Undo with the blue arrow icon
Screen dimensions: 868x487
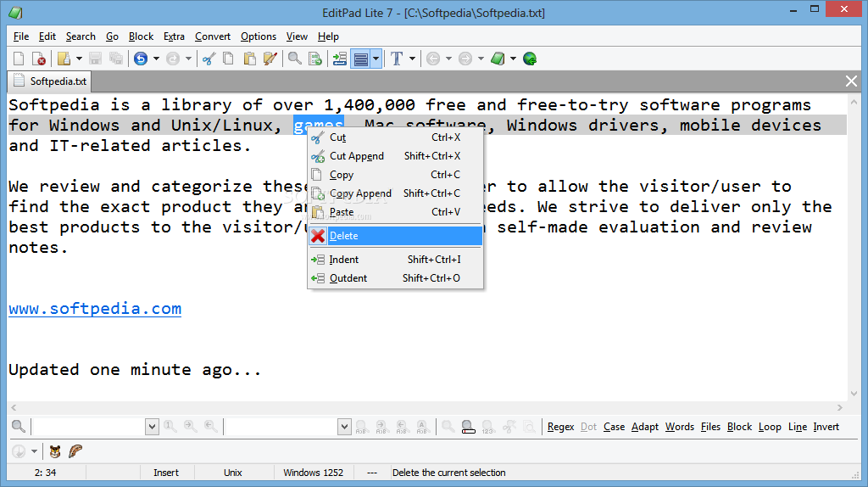141,59
